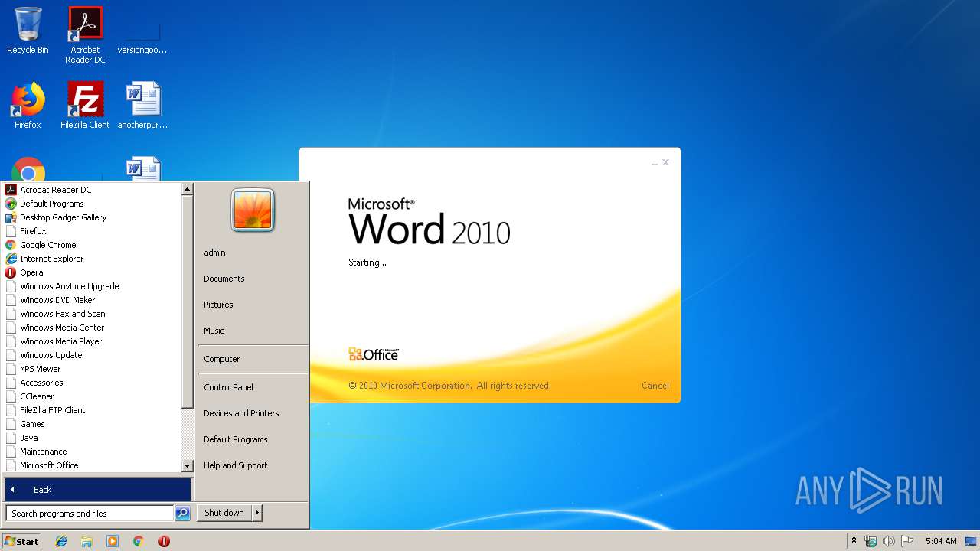Click the user account picture in Start menu
Screen dimensions: 980x551
(253, 210)
